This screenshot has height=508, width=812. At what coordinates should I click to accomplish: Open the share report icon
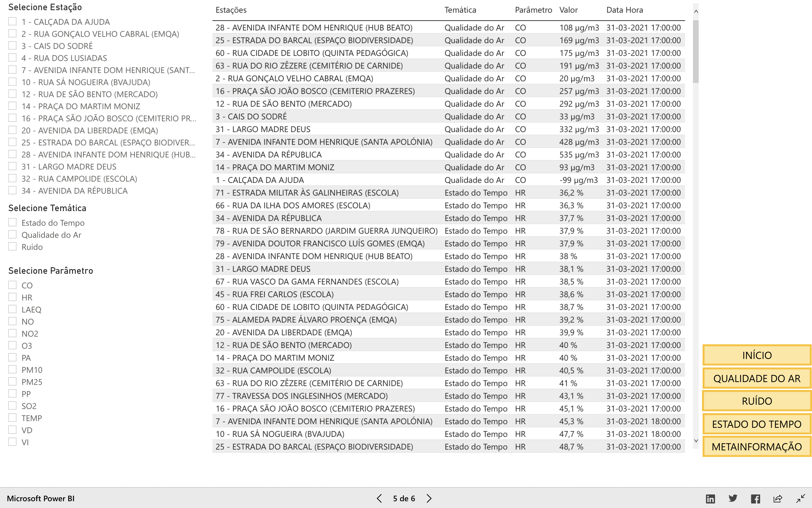(x=778, y=499)
